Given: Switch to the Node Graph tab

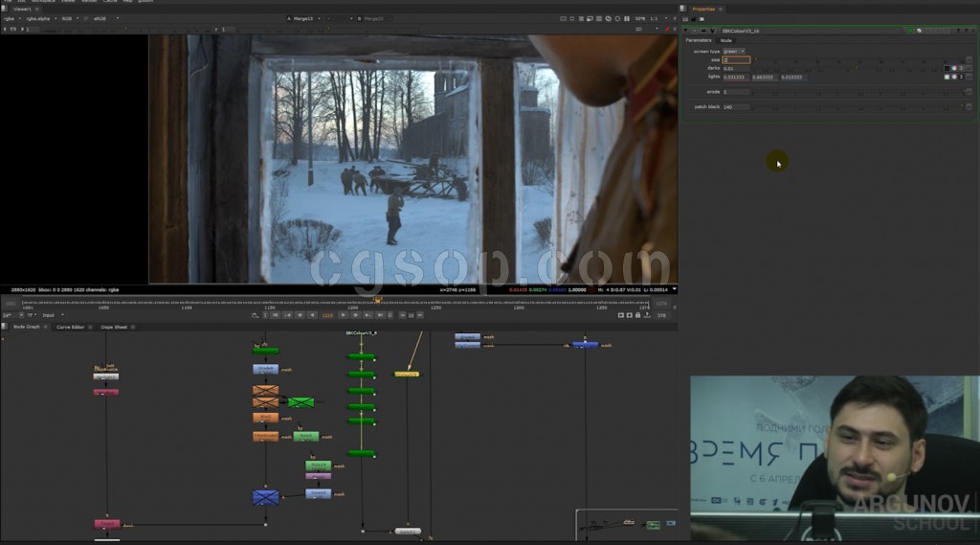Looking at the screenshot, I should [26, 327].
